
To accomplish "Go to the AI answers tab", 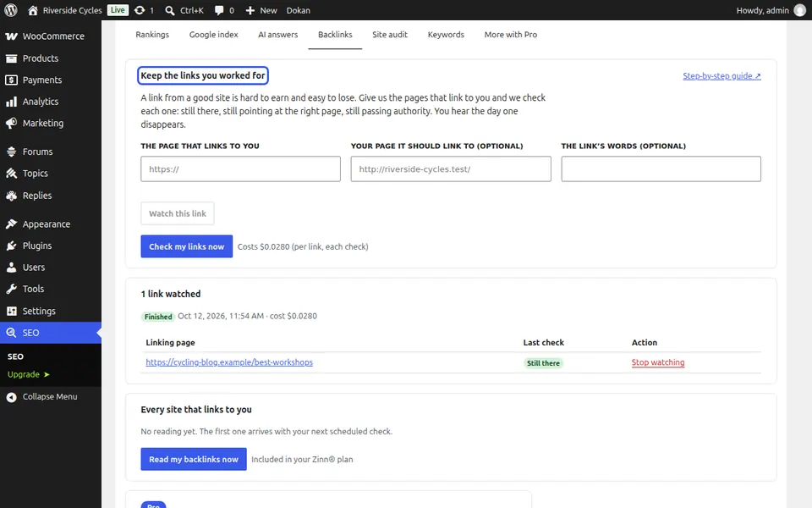I will tap(278, 35).
